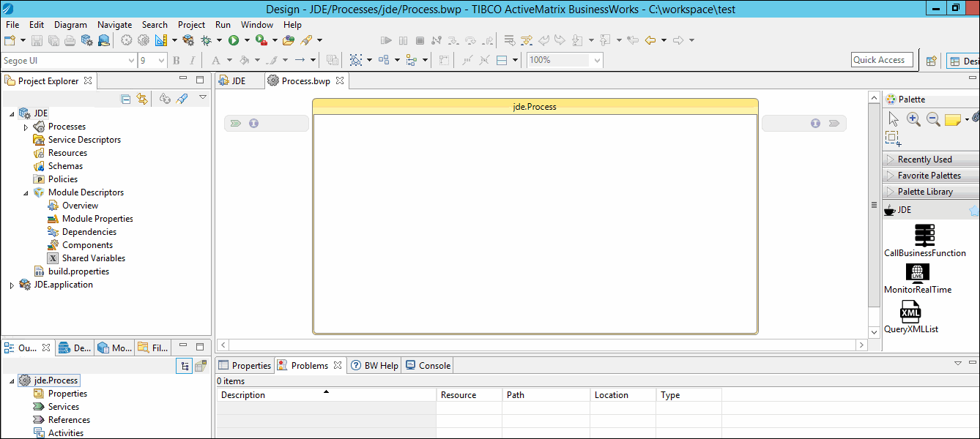Toggle Link with Editor in Project Explorer
Screen dimensions: 980x439
point(142,99)
